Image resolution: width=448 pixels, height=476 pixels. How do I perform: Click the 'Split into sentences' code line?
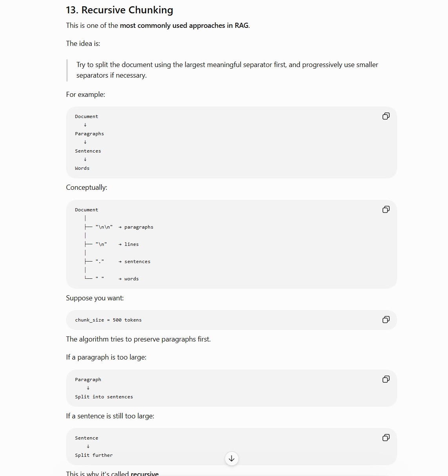[104, 397]
